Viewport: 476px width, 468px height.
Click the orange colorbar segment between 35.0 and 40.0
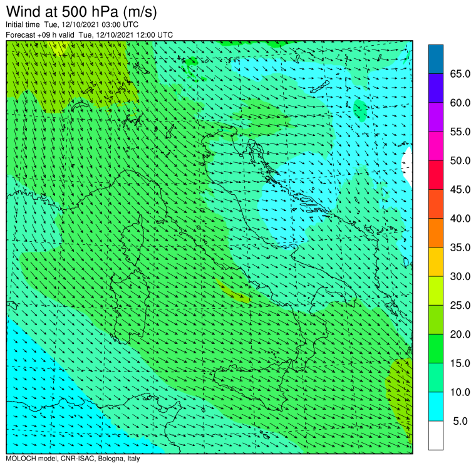click(436, 232)
